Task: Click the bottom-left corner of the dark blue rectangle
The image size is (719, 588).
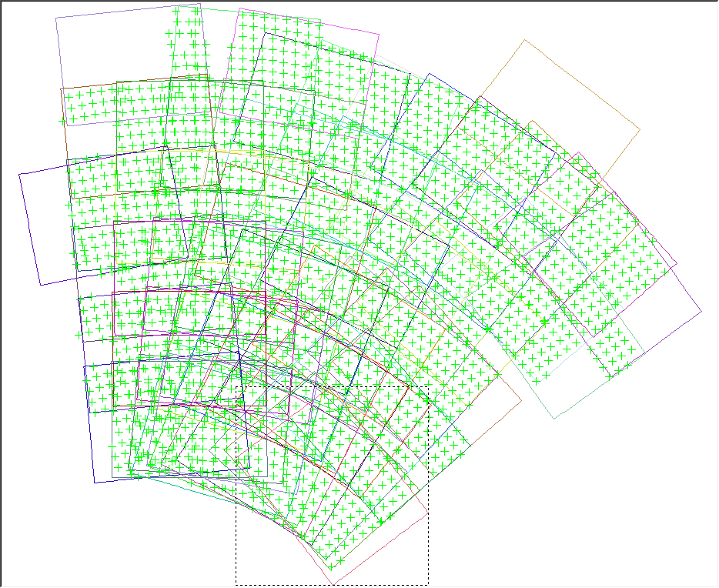Action: [95, 483]
